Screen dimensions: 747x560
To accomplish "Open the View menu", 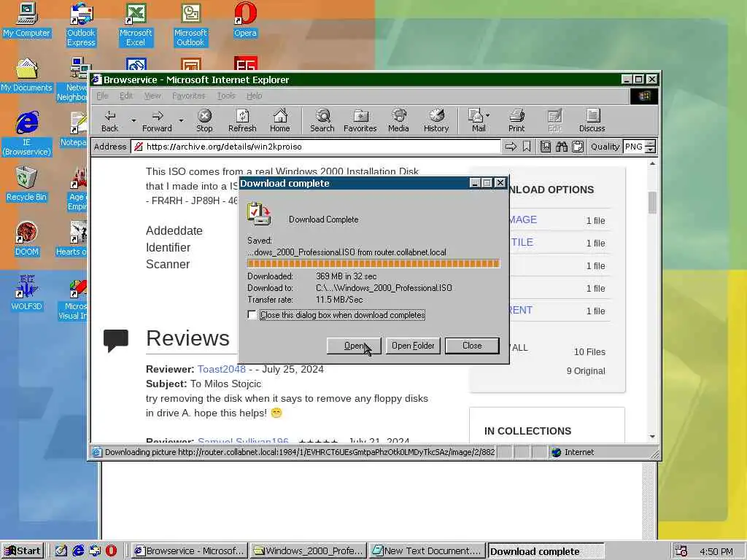I will (152, 96).
